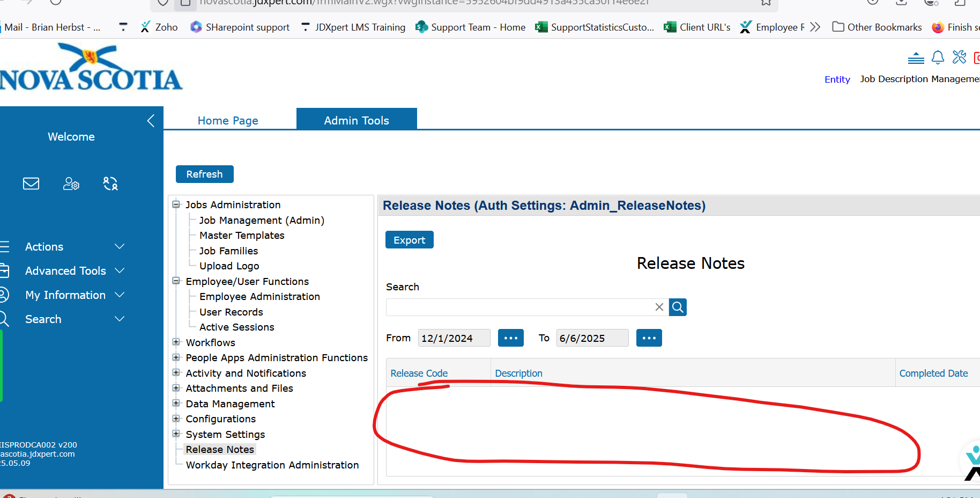Image resolution: width=980 pixels, height=498 pixels.
Task: Collapse the Jobs Administration tree node
Action: pos(176,204)
